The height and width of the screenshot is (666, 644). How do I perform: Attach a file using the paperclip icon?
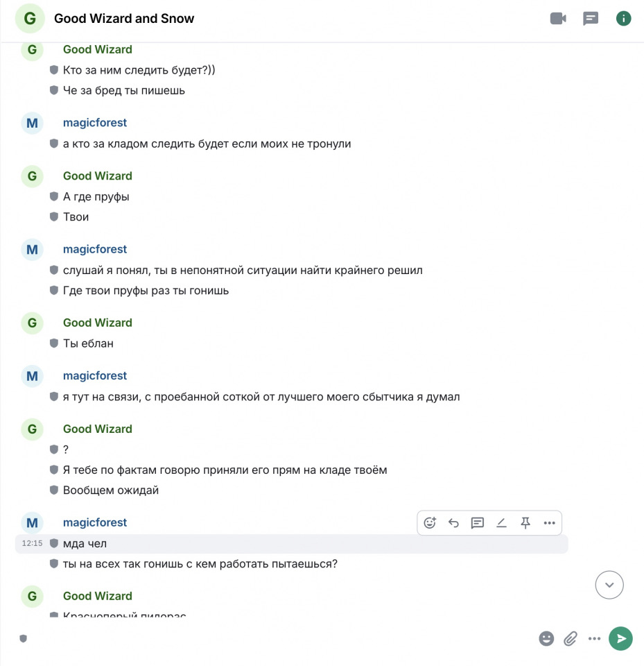pos(571,638)
